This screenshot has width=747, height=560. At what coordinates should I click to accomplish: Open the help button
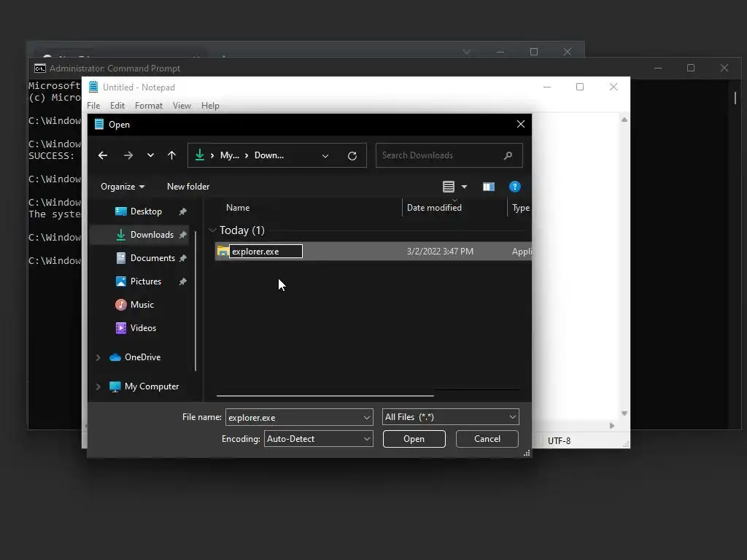coord(514,187)
